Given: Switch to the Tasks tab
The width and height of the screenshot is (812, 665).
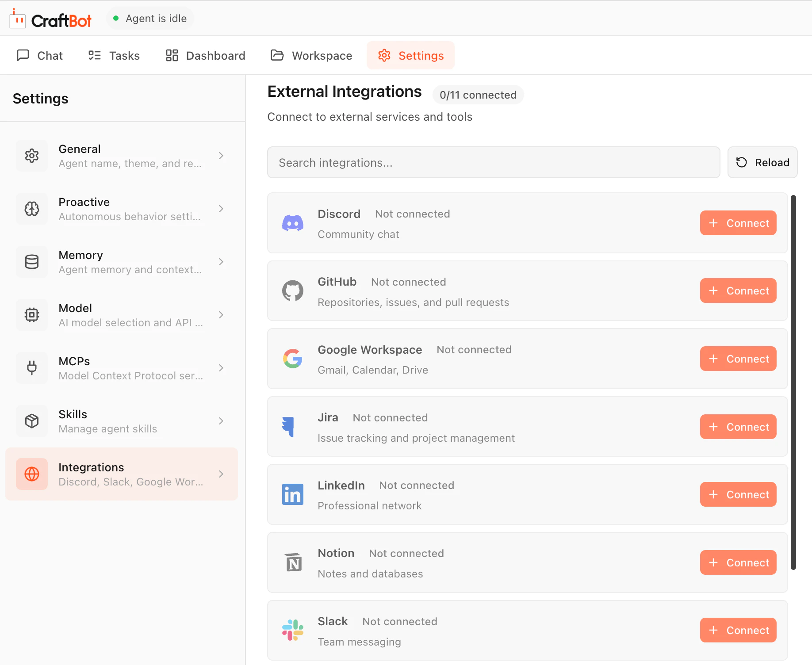Looking at the screenshot, I should click(x=114, y=55).
